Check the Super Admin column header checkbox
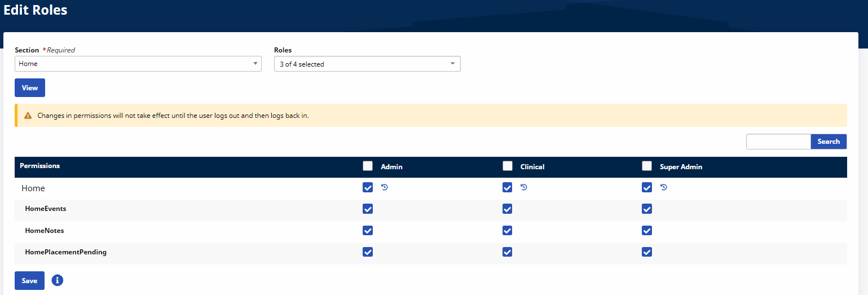The width and height of the screenshot is (868, 295). pos(647,166)
